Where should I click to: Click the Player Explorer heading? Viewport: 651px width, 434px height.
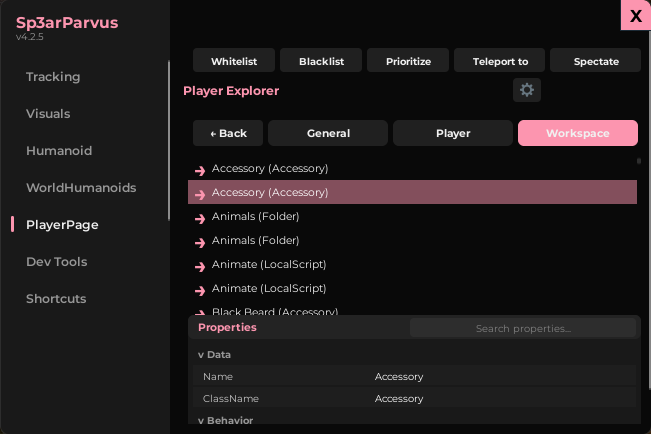click(231, 91)
